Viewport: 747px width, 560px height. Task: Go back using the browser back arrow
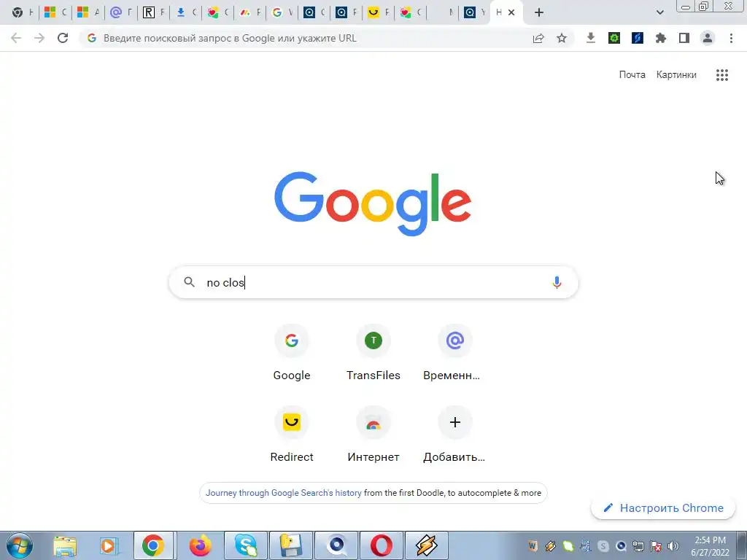pyautogui.click(x=16, y=38)
